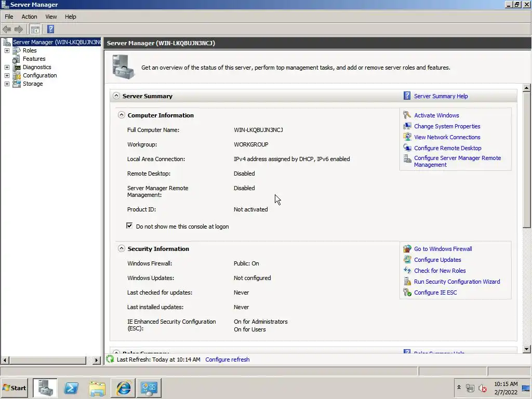
Task: Click the content pane scroll up arrow
Action: click(x=526, y=88)
